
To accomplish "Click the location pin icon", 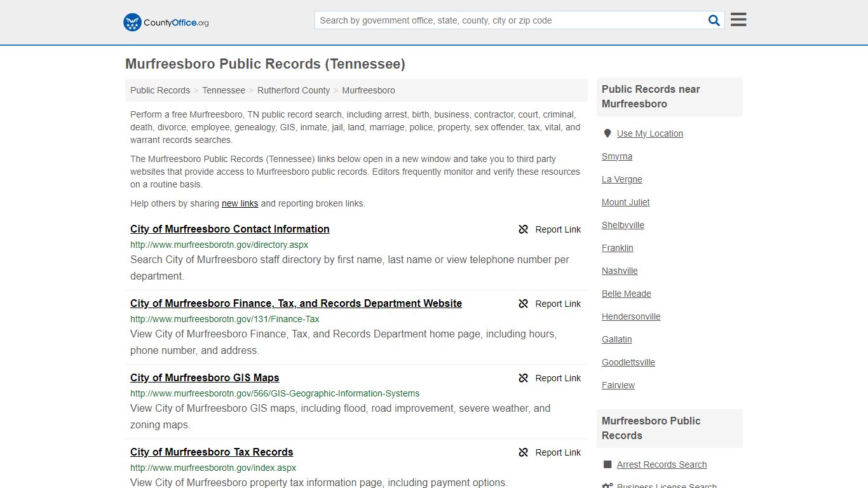I will [607, 133].
